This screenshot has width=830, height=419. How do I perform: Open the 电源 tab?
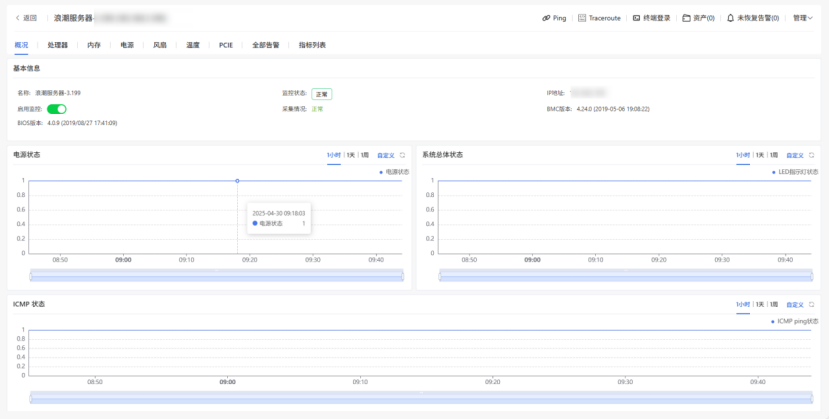pos(127,45)
